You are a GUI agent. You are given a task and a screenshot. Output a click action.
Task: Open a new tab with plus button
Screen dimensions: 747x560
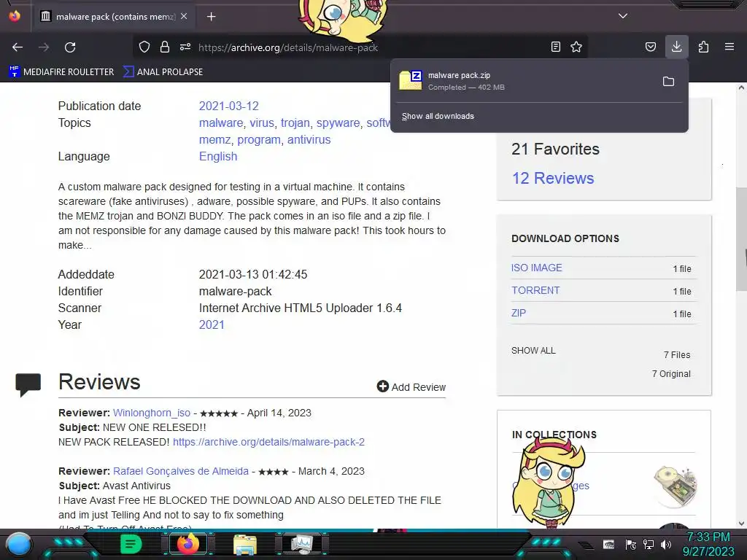(x=211, y=17)
